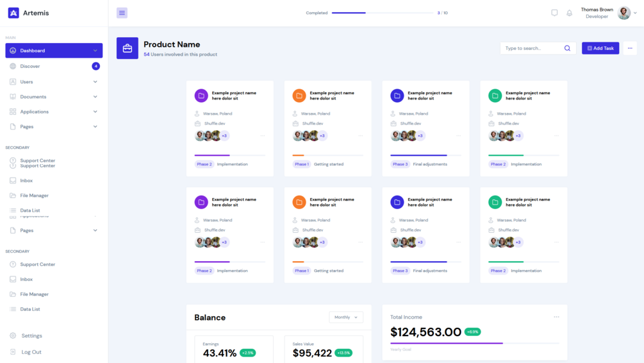Expand the lower Pages chevron above second SECONDARY

[95, 231]
